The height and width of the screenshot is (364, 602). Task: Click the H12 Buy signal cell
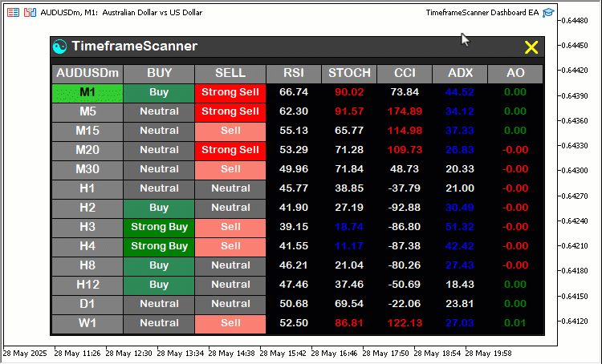point(159,285)
